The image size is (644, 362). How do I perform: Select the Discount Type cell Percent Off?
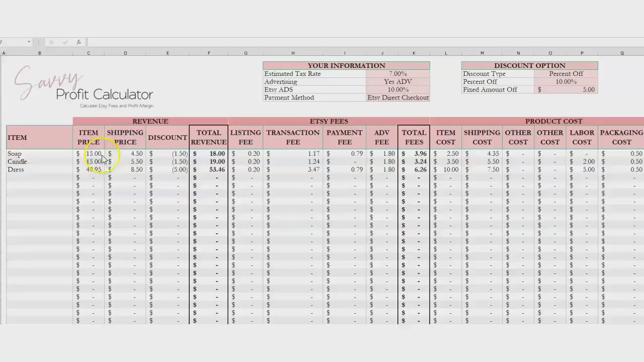tap(566, 74)
